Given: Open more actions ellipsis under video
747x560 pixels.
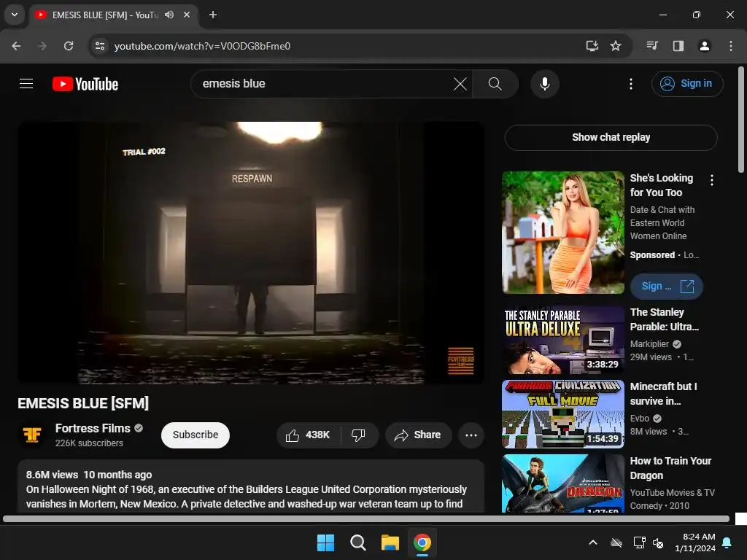Looking at the screenshot, I should 471,435.
